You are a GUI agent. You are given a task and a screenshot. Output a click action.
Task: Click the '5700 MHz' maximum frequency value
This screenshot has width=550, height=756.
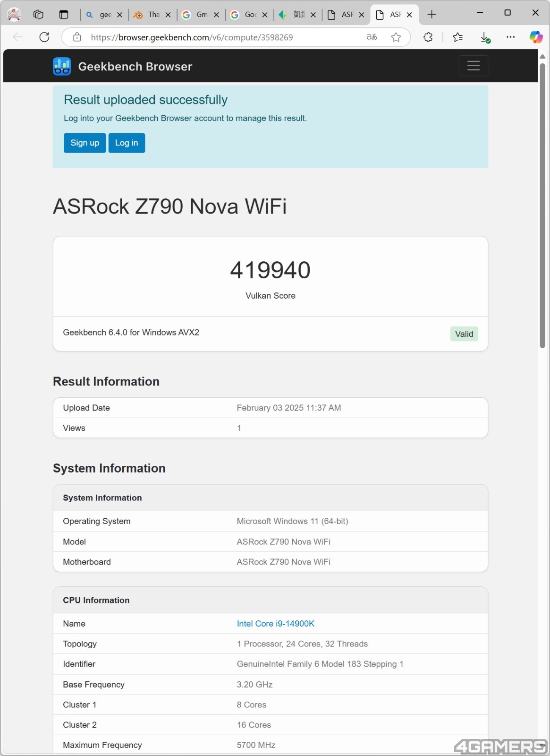point(256,745)
